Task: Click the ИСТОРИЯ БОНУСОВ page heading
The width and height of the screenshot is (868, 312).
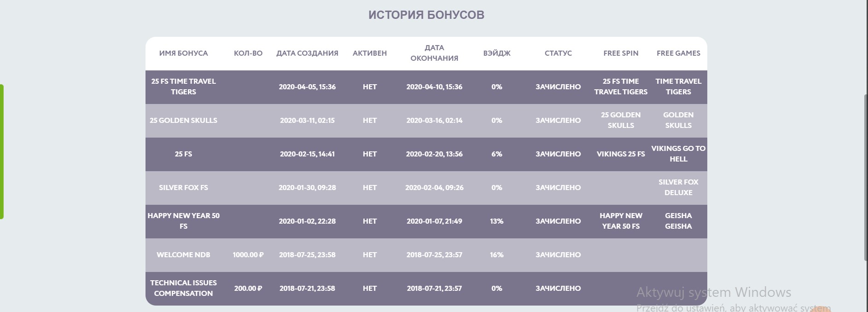Action: tap(426, 15)
